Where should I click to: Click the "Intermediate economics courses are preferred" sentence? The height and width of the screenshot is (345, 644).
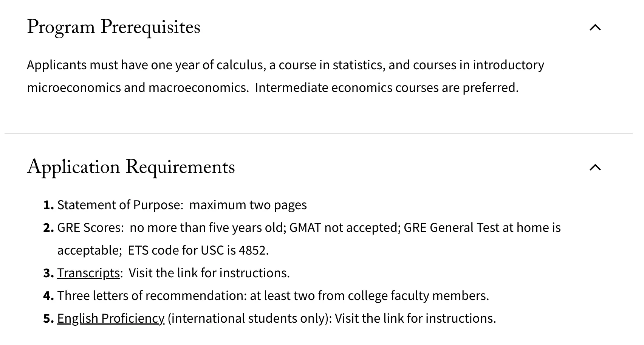click(386, 87)
